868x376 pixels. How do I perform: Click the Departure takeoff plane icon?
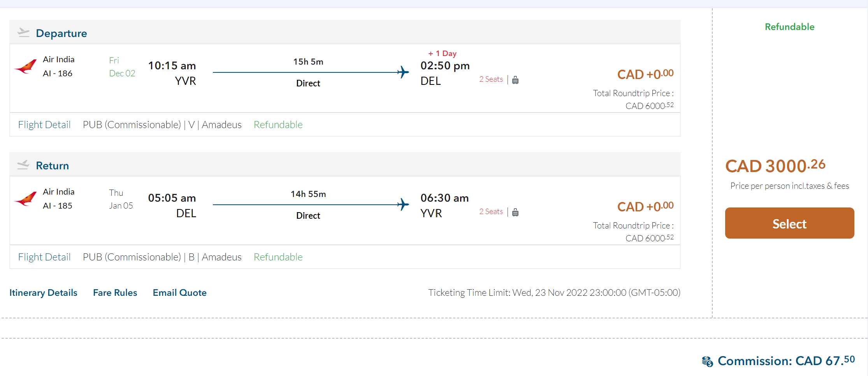point(23,33)
